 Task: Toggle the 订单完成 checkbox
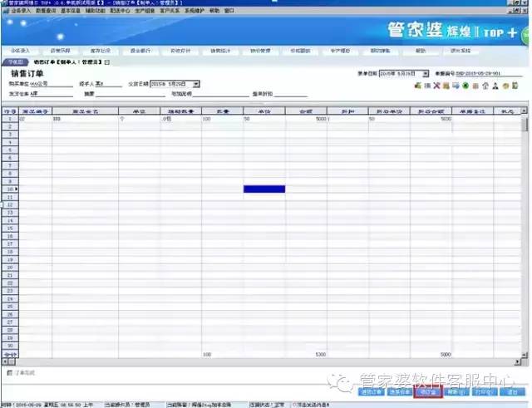coord(9,373)
